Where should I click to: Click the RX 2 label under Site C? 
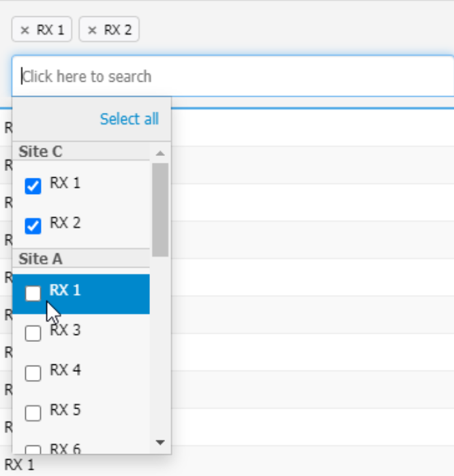(x=65, y=223)
